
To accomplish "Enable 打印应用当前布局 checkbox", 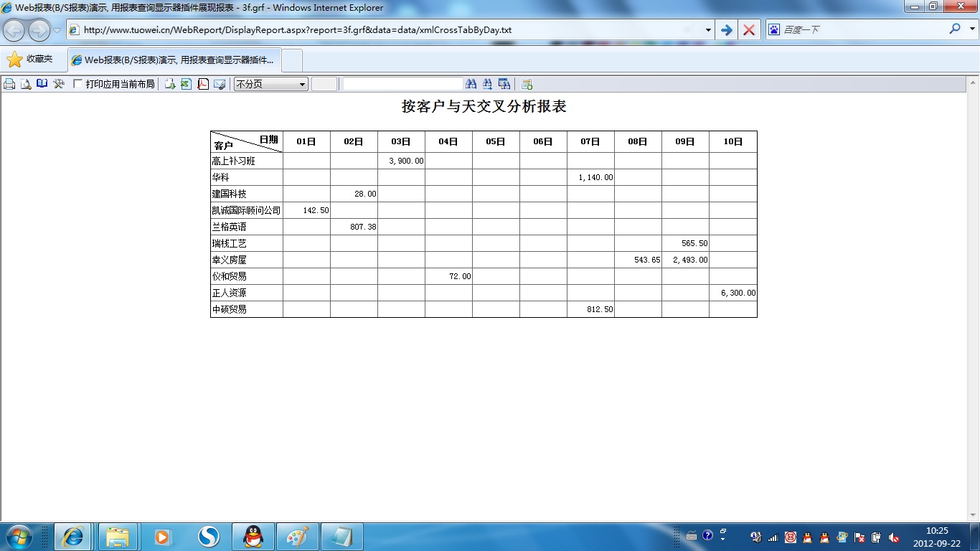I will (78, 84).
